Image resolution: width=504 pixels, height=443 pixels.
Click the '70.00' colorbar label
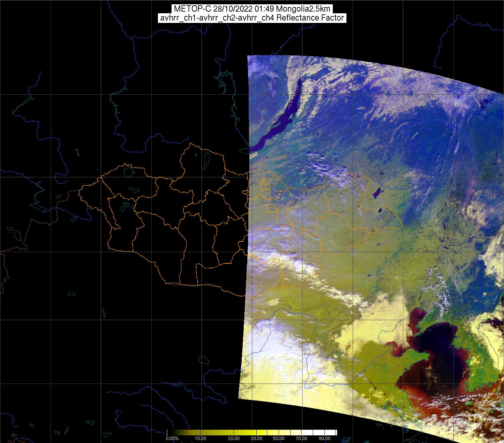point(301,439)
